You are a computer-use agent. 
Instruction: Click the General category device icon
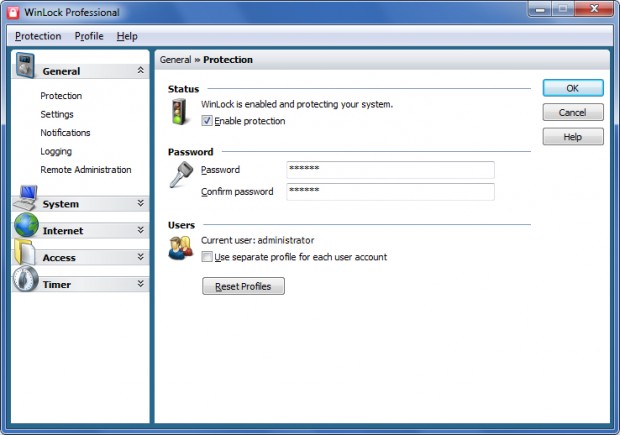(x=25, y=65)
